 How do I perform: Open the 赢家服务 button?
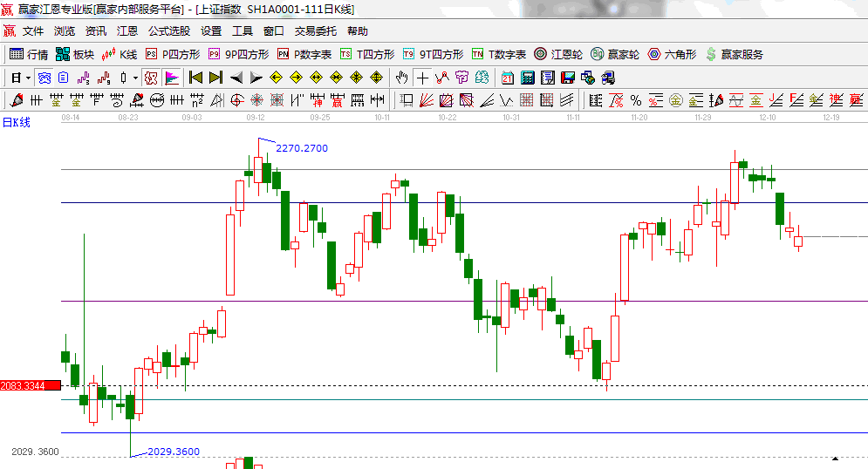coord(734,54)
